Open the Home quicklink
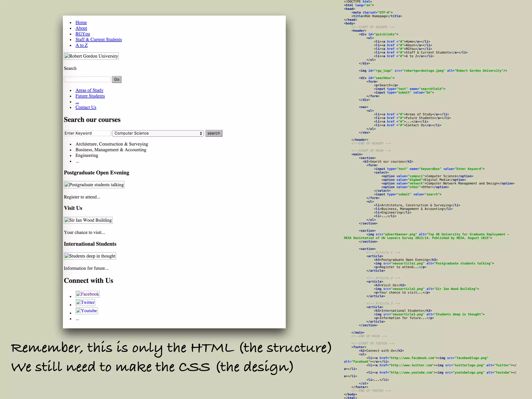 (x=81, y=23)
